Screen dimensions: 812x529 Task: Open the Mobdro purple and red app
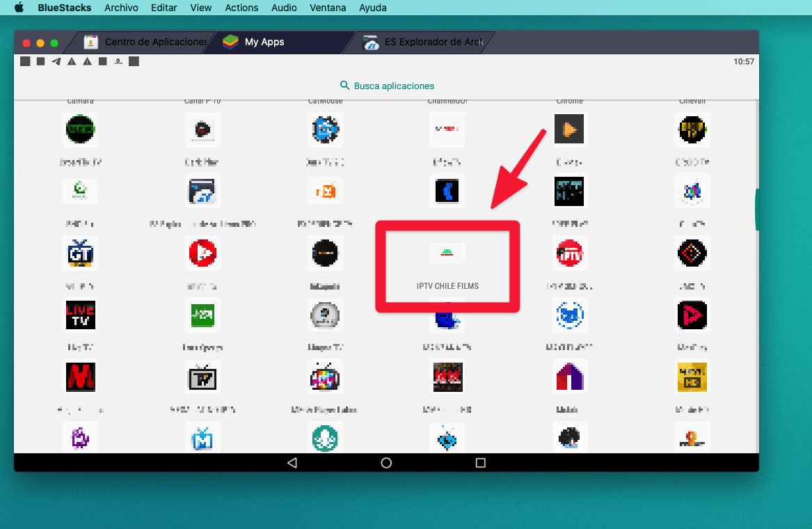click(570, 377)
